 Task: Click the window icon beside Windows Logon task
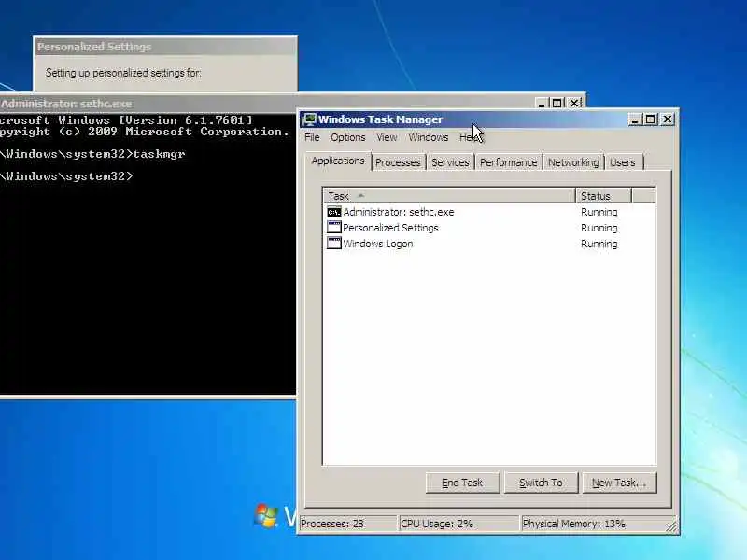point(334,243)
